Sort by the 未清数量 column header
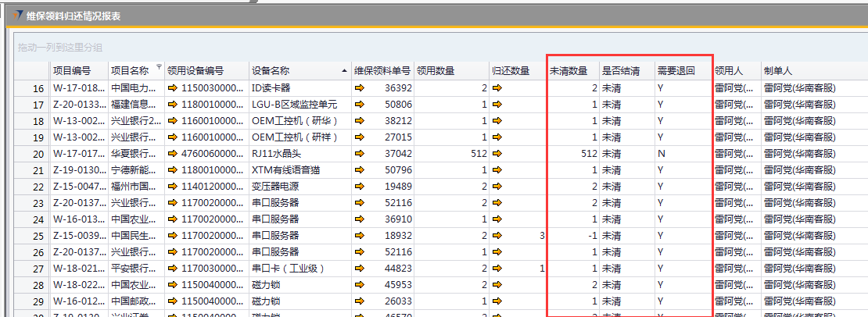The width and height of the screenshot is (868, 317). [569, 71]
